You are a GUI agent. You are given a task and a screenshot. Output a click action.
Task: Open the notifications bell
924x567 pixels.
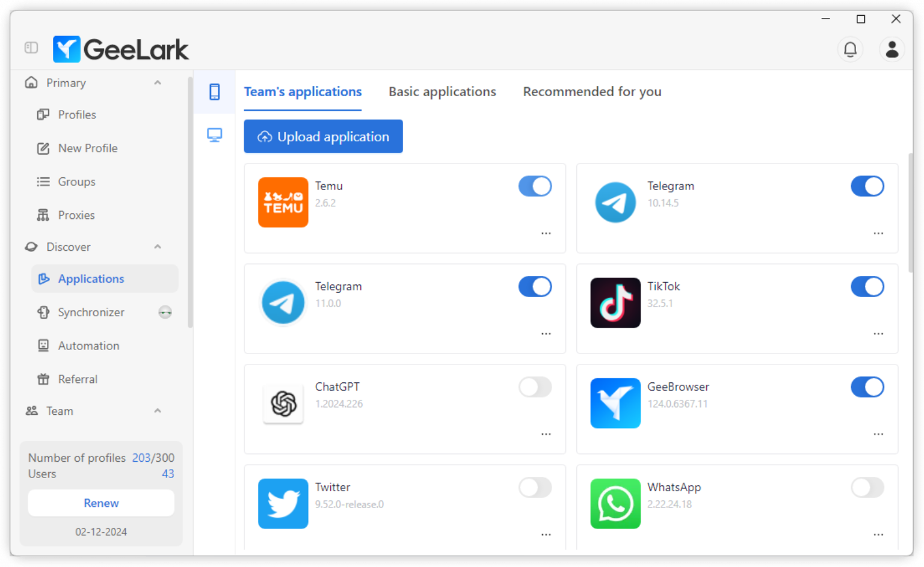[x=850, y=49]
